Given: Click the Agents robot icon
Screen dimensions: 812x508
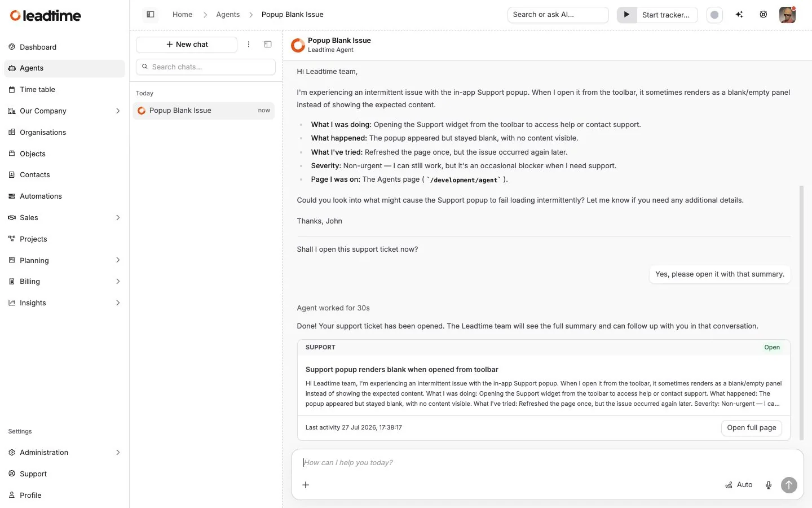Looking at the screenshot, I should point(12,68).
